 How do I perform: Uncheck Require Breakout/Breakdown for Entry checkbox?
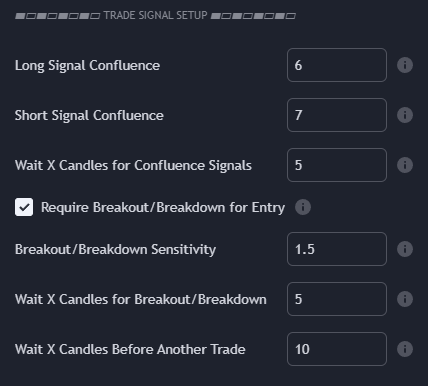24,207
